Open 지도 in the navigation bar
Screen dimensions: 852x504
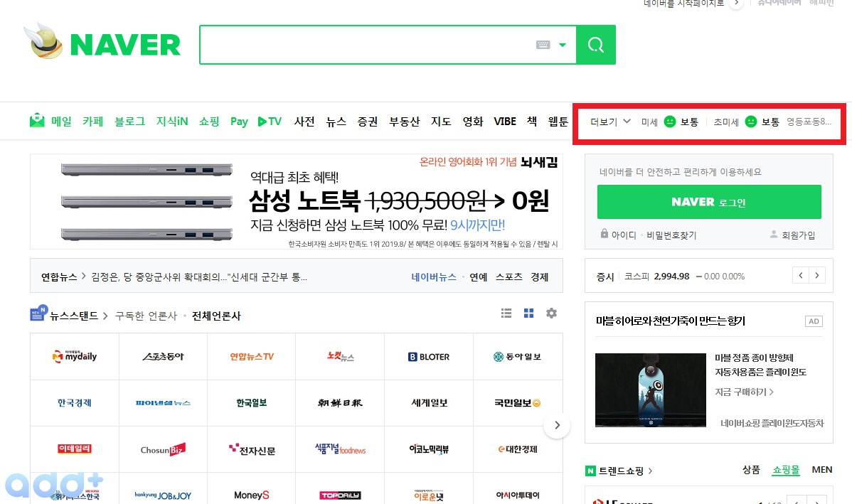coord(441,121)
